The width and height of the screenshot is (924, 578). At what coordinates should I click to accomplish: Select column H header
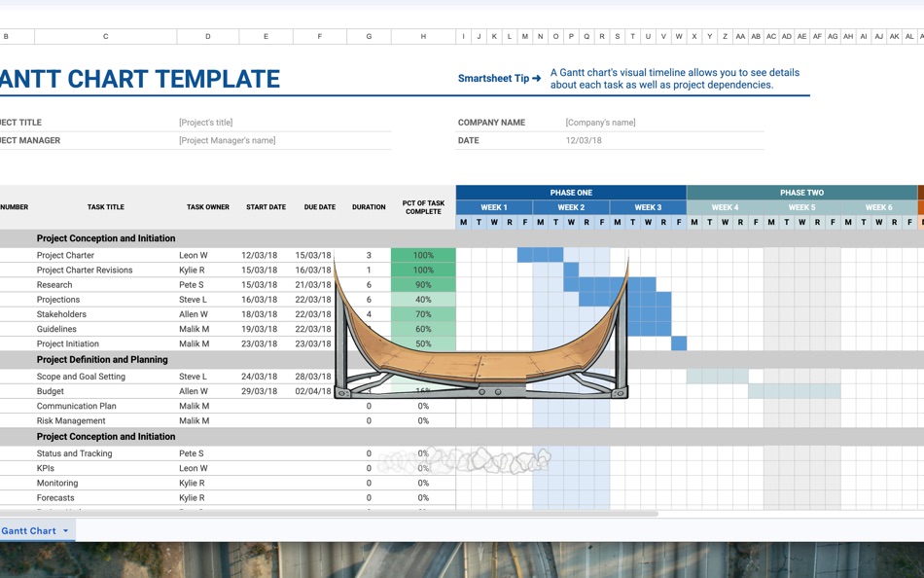(x=423, y=37)
